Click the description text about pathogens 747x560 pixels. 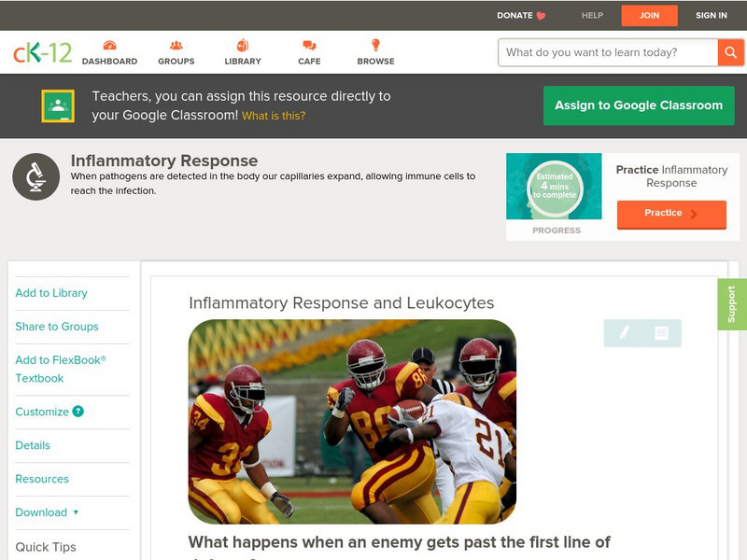coord(273,183)
